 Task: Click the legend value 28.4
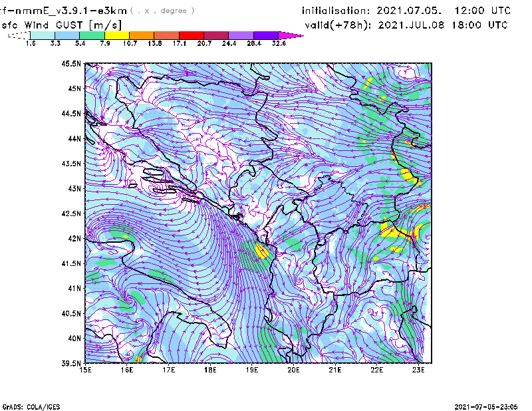(254, 43)
